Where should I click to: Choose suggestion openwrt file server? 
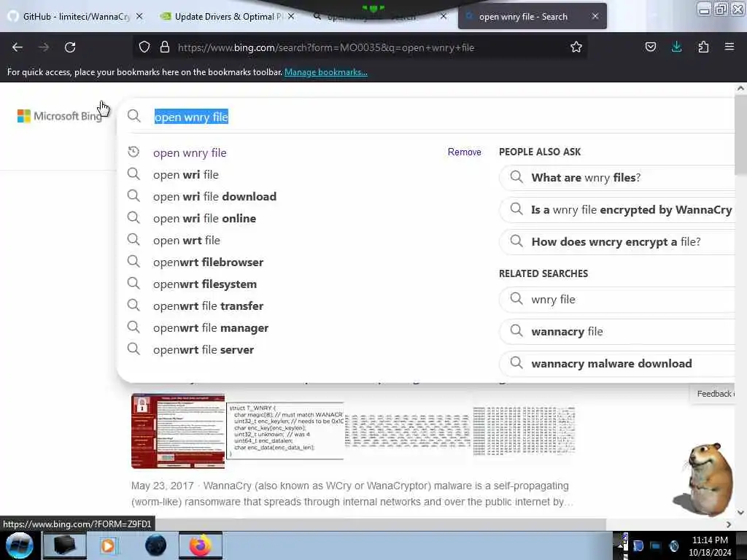pos(204,350)
